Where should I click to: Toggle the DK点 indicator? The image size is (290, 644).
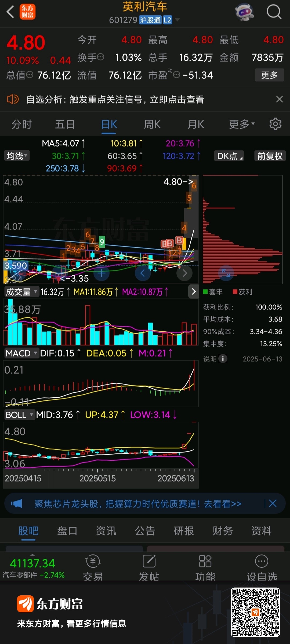click(x=229, y=156)
